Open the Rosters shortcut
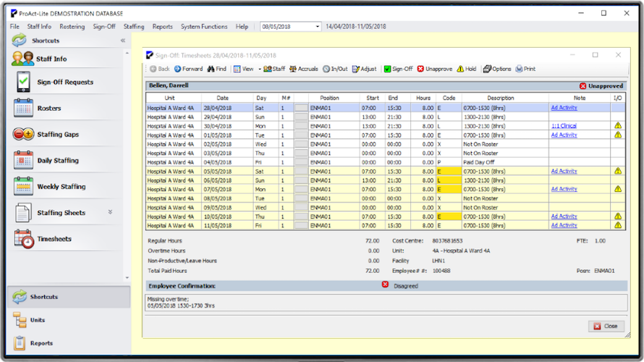The height and width of the screenshot is (362, 644). [48, 109]
